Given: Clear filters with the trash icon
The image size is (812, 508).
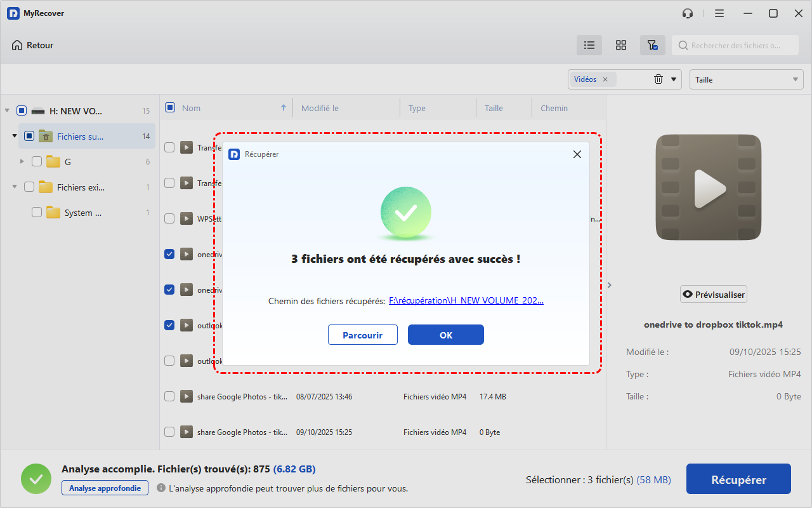Looking at the screenshot, I should [x=658, y=79].
